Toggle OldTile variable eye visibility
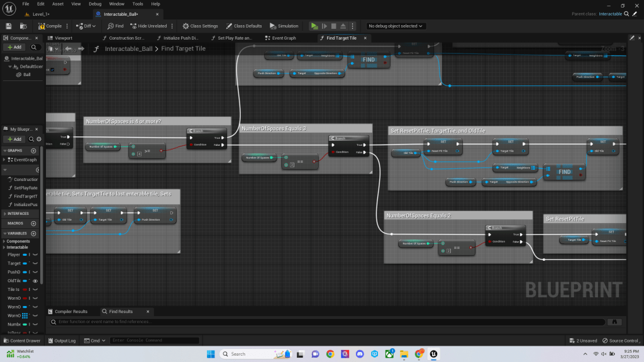 (35, 281)
